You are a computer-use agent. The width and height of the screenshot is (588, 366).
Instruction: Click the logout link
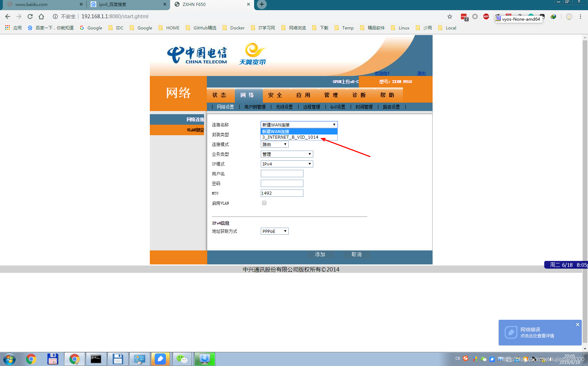[421, 74]
